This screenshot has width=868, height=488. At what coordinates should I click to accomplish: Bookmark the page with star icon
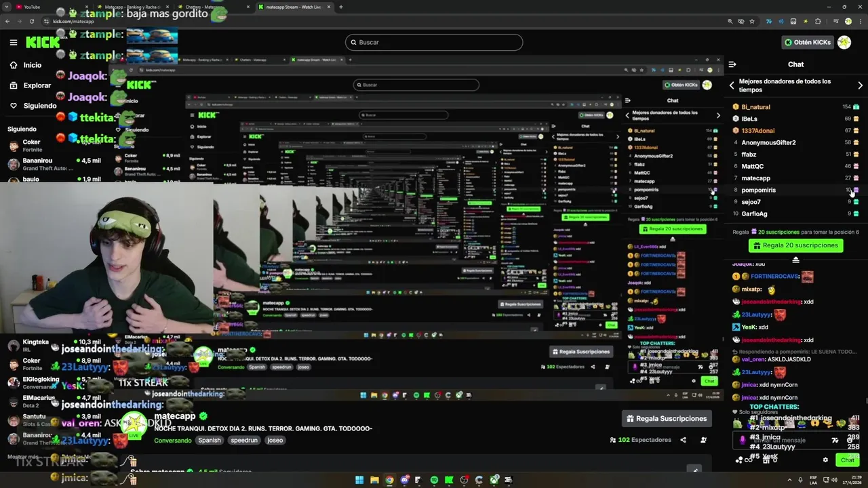pyautogui.click(x=752, y=21)
